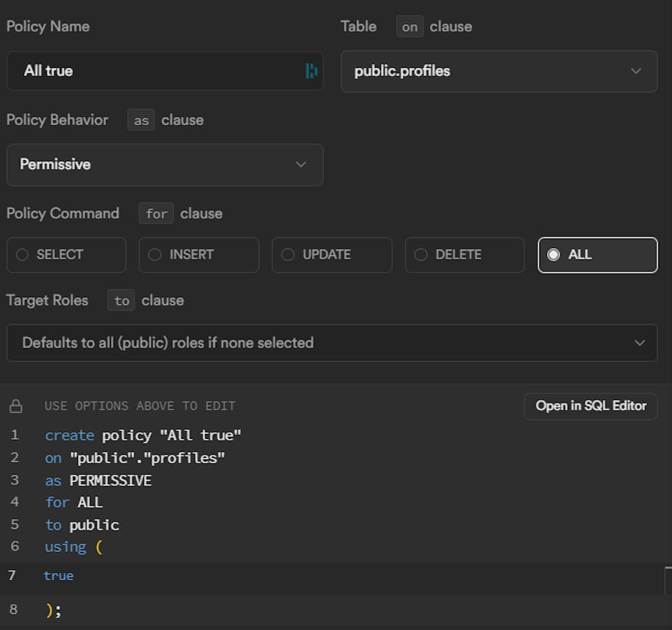Open the public.profiles table dropdown
672x630 pixels.
[499, 71]
